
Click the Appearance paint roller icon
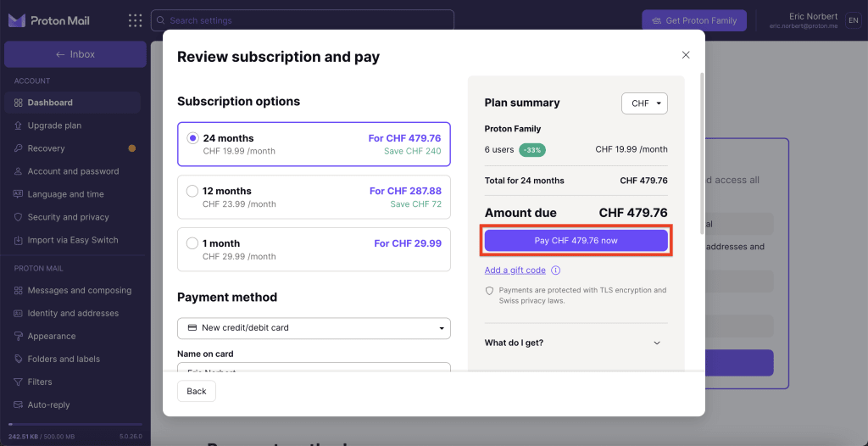click(18, 337)
